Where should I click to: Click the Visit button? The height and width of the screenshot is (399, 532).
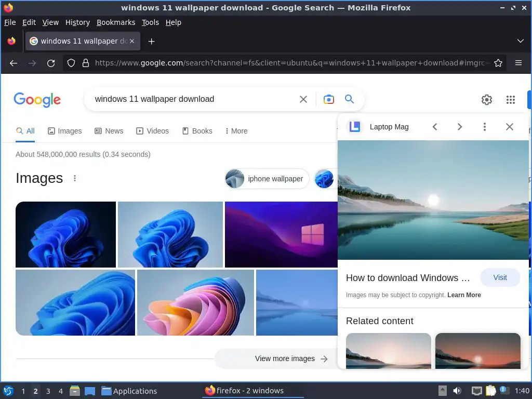tap(500, 277)
